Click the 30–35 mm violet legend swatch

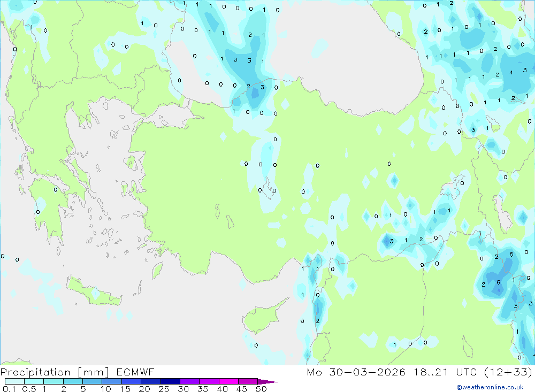[189, 381]
